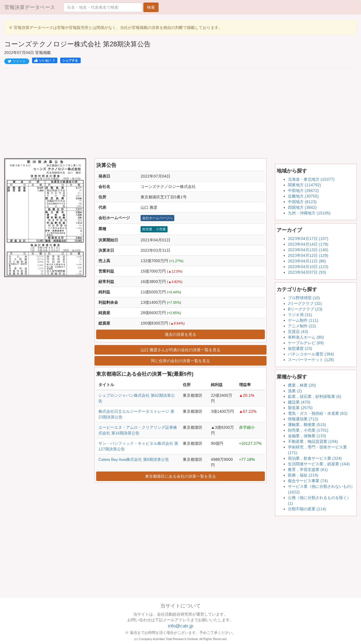Screen dimensions: 361x644
Task: Choose industry 建設業 (470)
Action: coord(299,402)
